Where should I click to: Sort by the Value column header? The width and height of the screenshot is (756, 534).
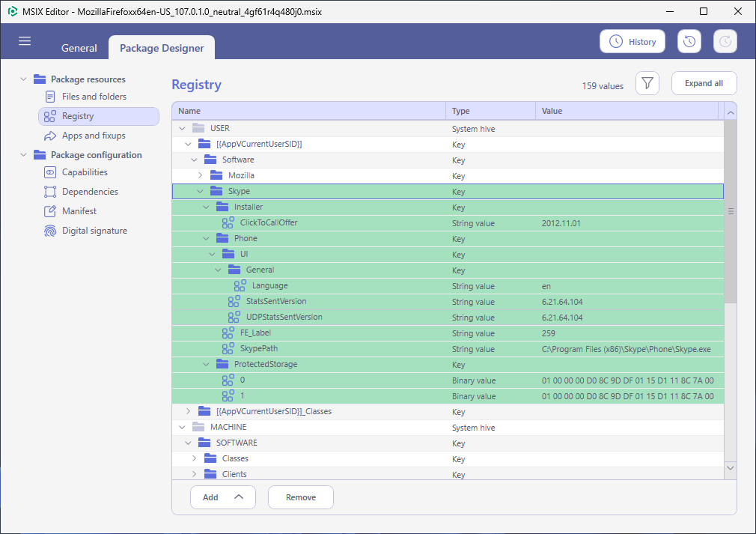[627, 111]
